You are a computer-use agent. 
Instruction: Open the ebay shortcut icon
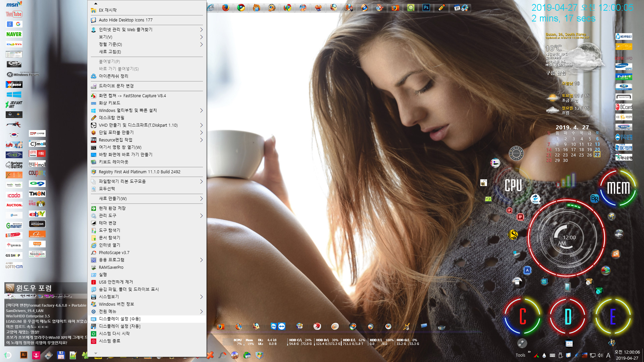point(37,214)
